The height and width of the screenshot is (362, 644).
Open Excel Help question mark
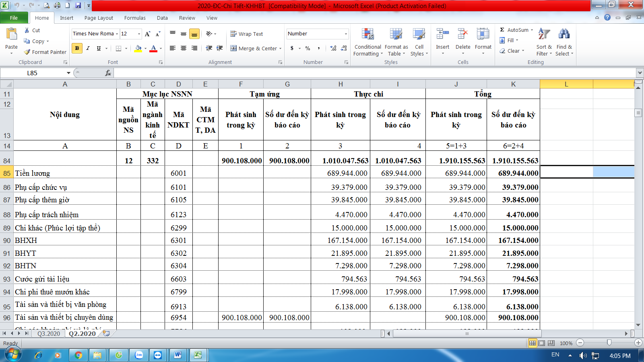click(x=607, y=17)
